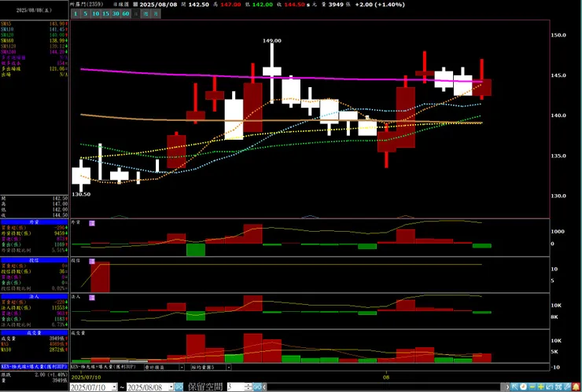Select the 5-minute timeframe button
The image size is (582, 392).
pyautogui.click(x=86, y=13)
